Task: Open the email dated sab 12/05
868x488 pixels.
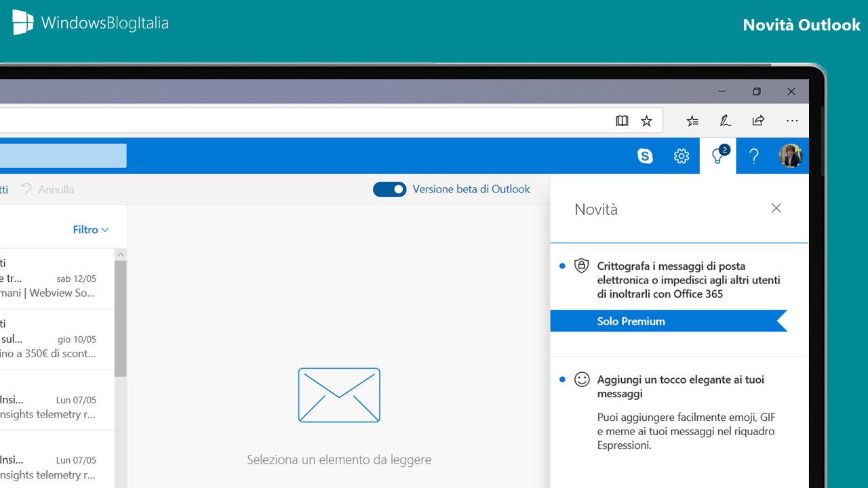Action: pyautogui.click(x=57, y=279)
